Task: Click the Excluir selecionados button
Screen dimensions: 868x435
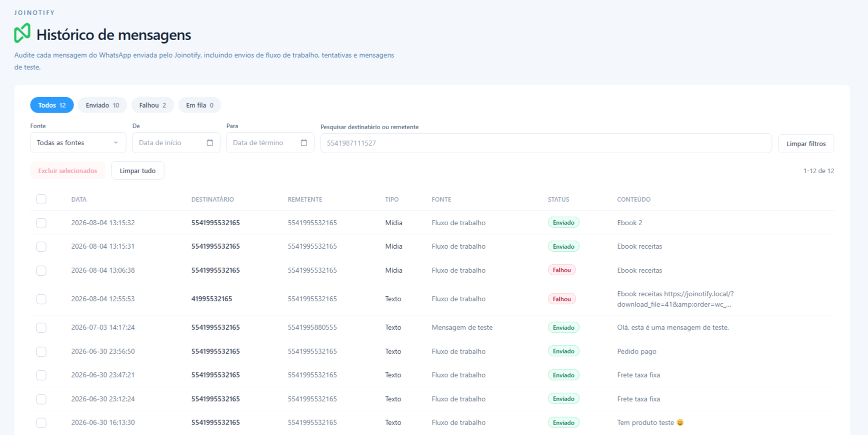Action: 68,171
